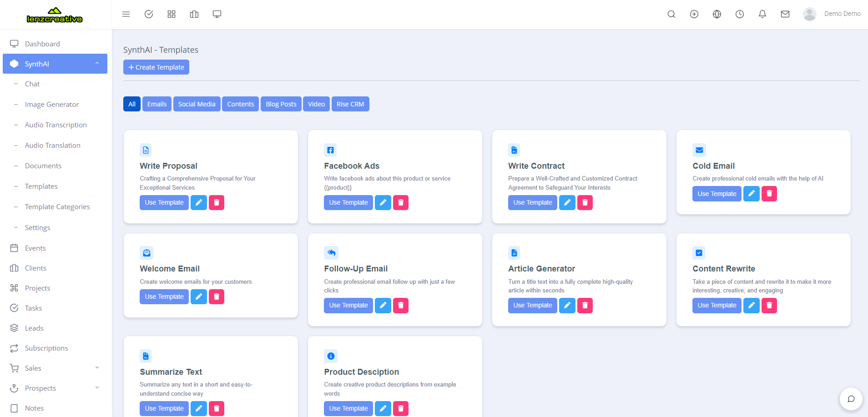Use the Cold Email template
868x417 pixels.
(x=716, y=193)
